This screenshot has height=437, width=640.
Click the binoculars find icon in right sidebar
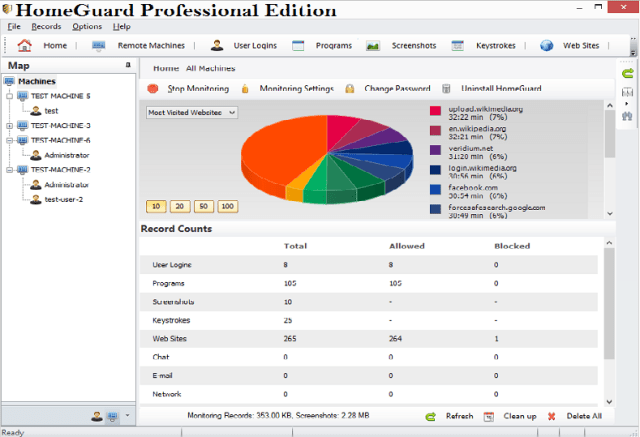click(x=627, y=116)
